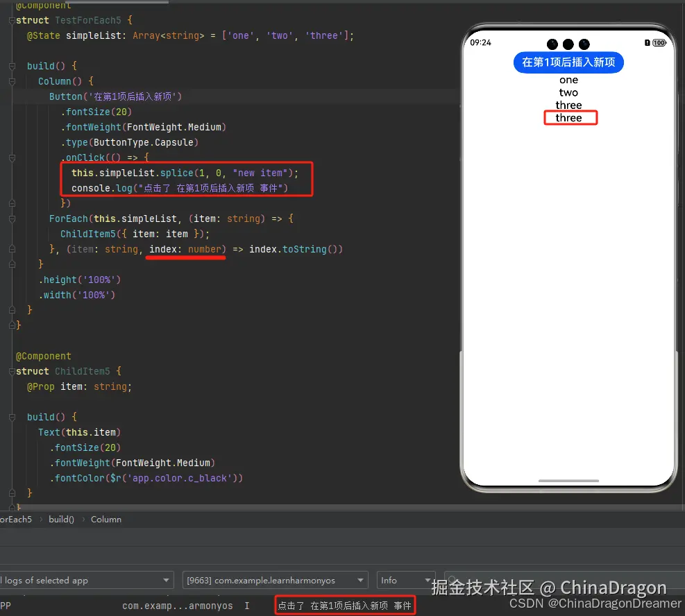Select the orEach5 breadcrumb item
The height and width of the screenshot is (616, 685).
click(x=16, y=519)
